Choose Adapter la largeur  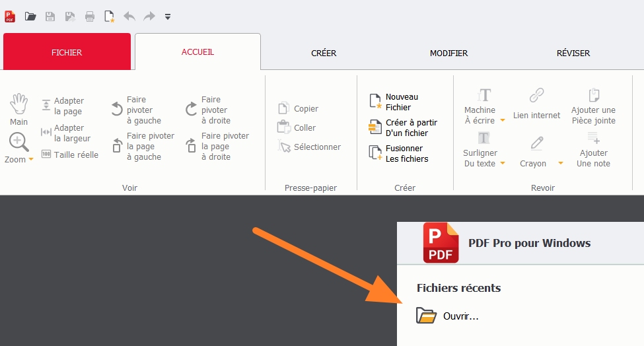(65, 133)
